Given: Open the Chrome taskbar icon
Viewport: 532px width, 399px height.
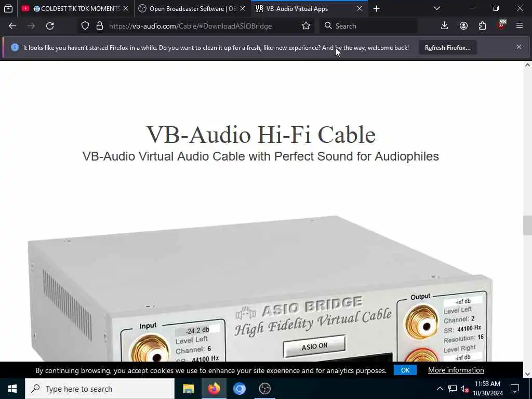Looking at the screenshot, I should (x=239, y=389).
